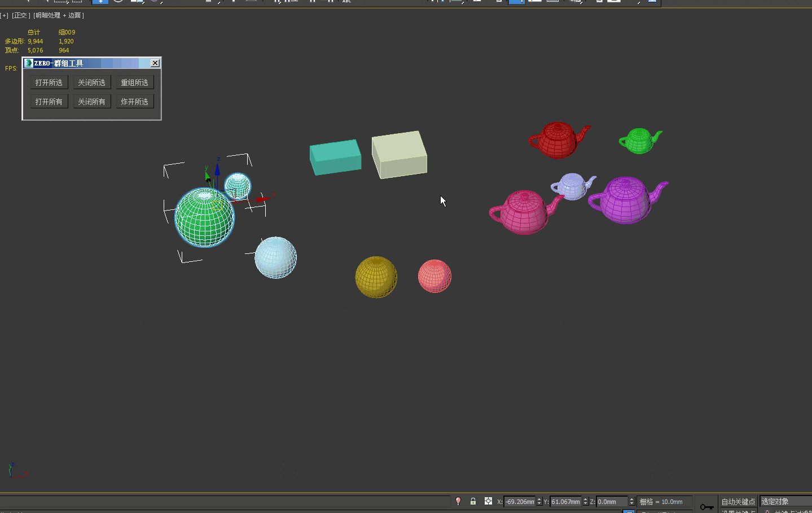Click the 炸开所选 explode button
812x513 pixels.
click(134, 102)
